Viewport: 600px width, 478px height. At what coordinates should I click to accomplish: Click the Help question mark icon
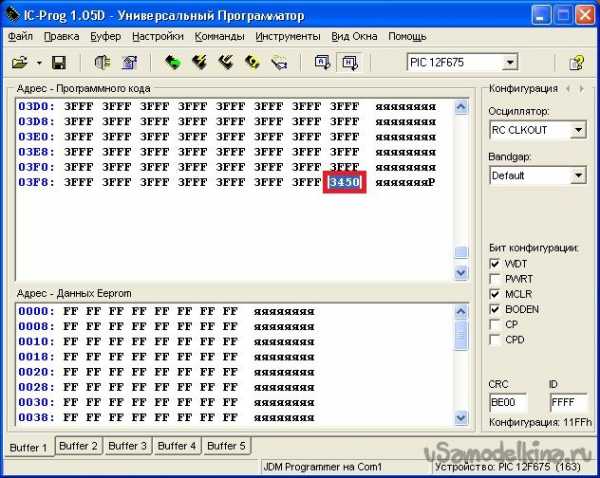pyautogui.click(x=575, y=62)
